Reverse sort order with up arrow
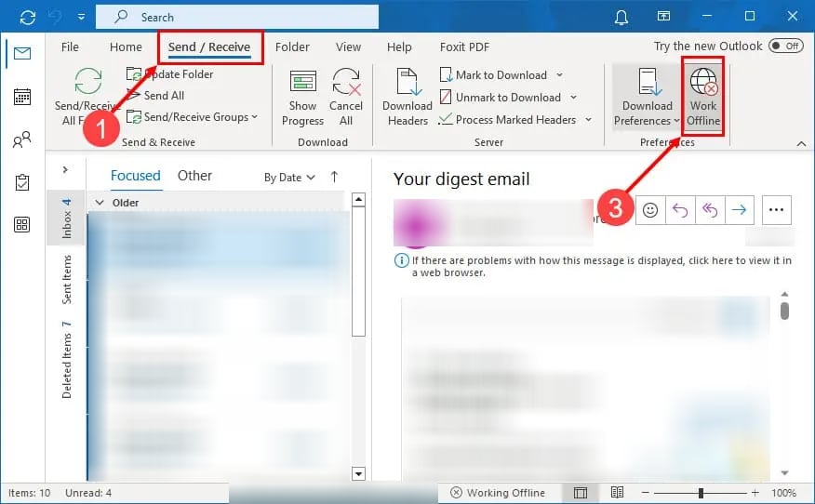This screenshot has height=504, width=815. point(334,178)
